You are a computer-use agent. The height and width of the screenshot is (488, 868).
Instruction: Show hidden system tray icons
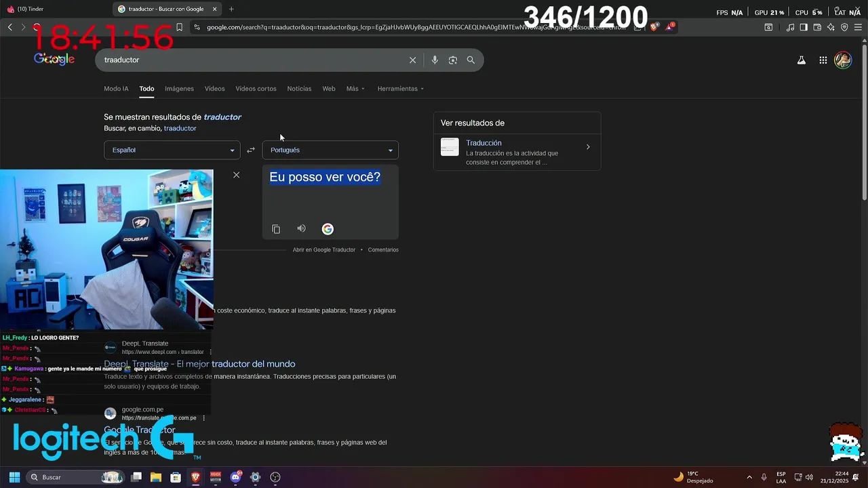pos(749,477)
